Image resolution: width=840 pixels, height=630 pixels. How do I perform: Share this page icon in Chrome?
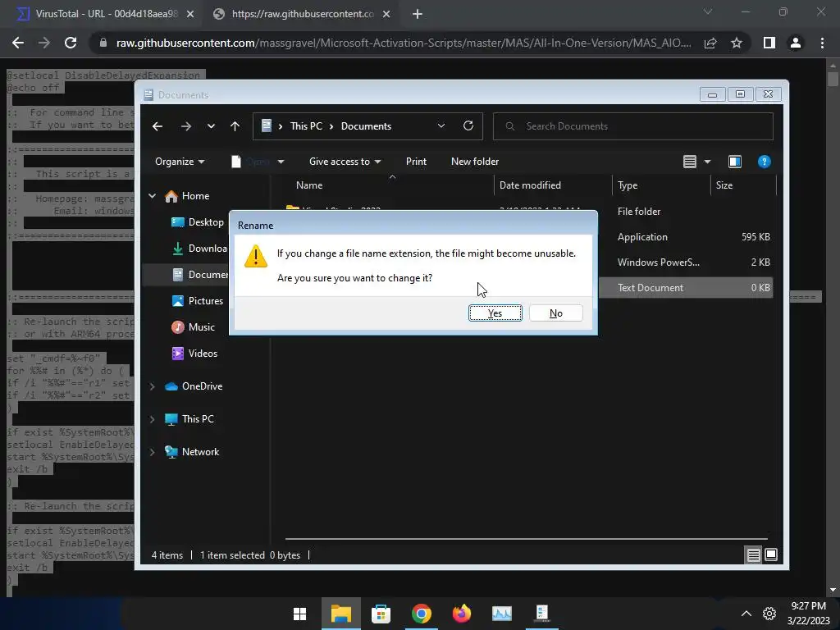pos(710,43)
